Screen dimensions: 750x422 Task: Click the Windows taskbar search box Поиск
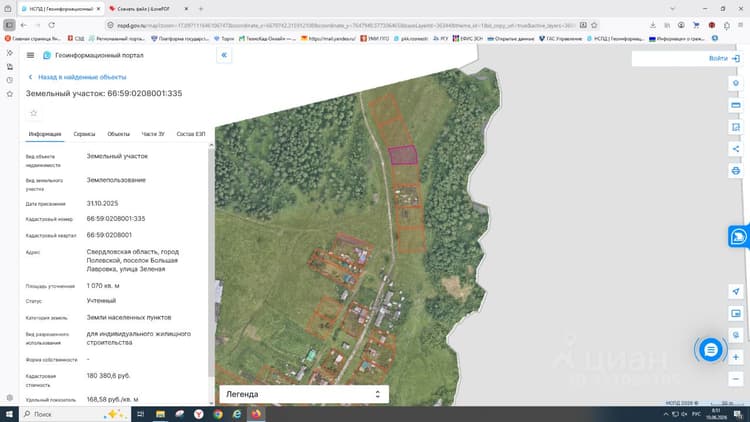pos(75,414)
